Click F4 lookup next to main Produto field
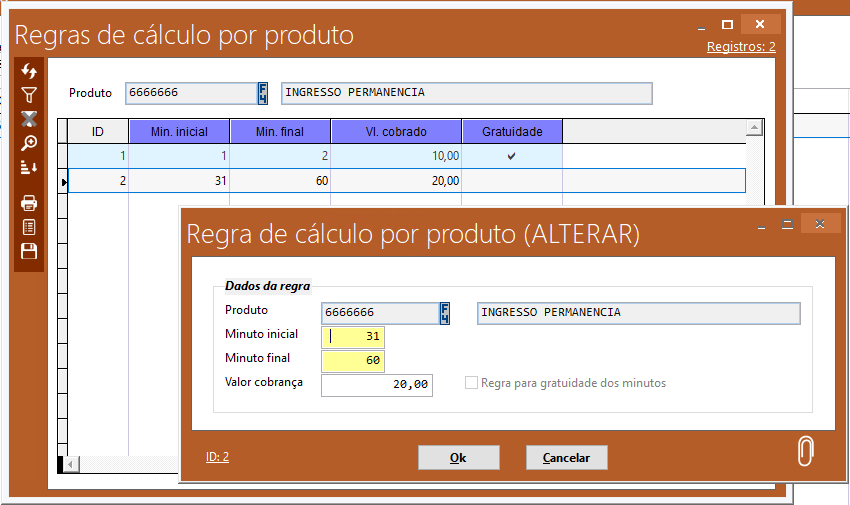 tap(262, 93)
